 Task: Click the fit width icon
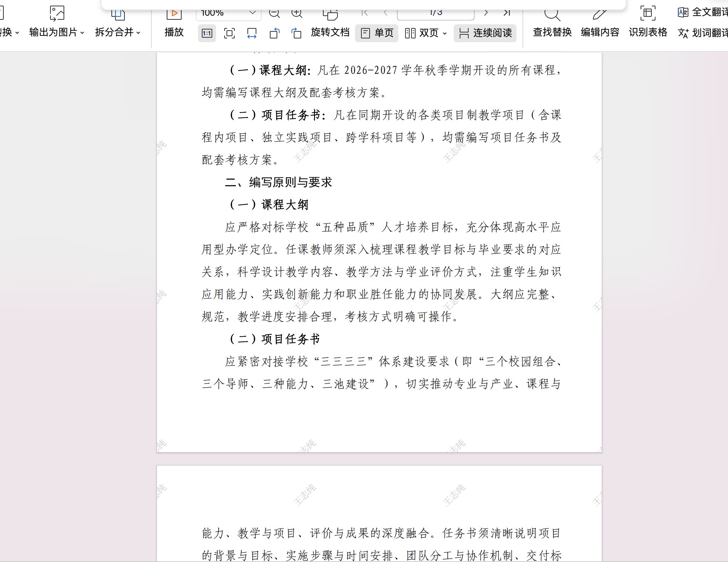(x=252, y=33)
